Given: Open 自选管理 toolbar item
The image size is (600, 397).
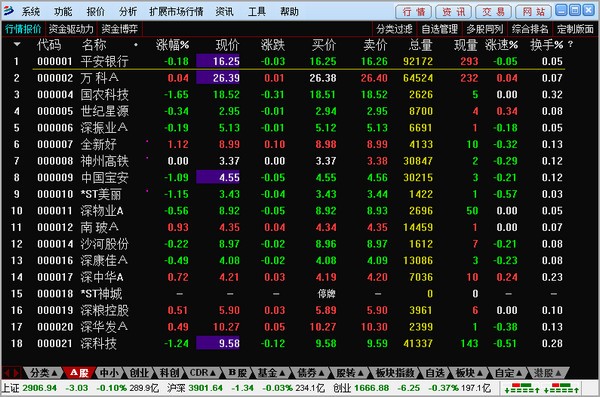Looking at the screenshot, I should (x=439, y=29).
